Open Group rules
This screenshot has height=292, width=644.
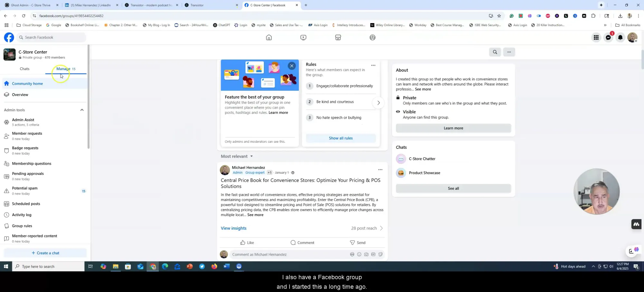coord(45,226)
